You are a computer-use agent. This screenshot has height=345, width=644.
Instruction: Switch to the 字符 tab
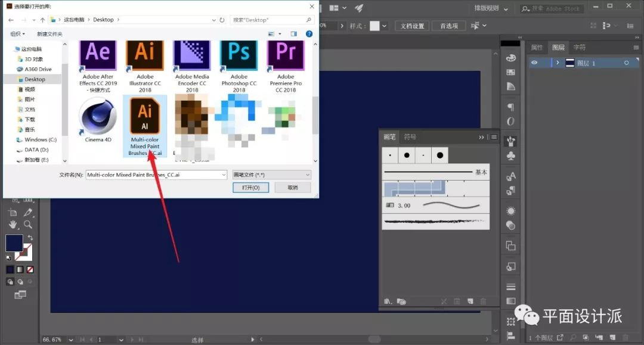pyautogui.click(x=580, y=48)
